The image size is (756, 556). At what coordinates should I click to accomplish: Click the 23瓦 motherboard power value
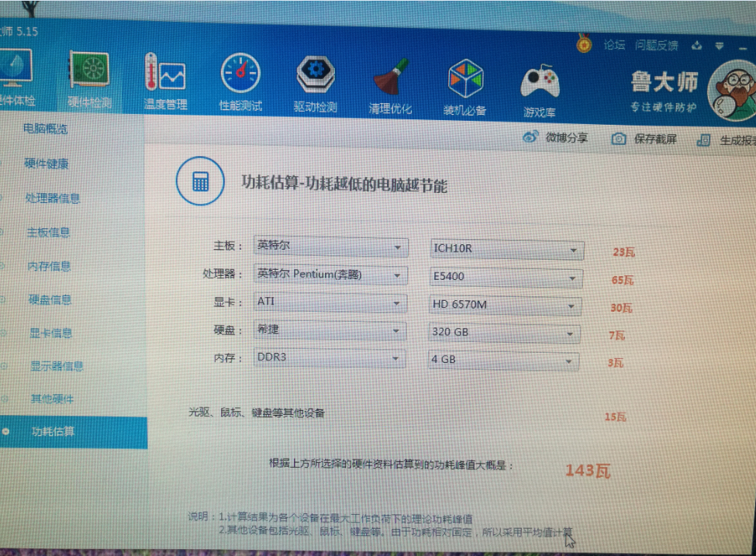click(624, 252)
